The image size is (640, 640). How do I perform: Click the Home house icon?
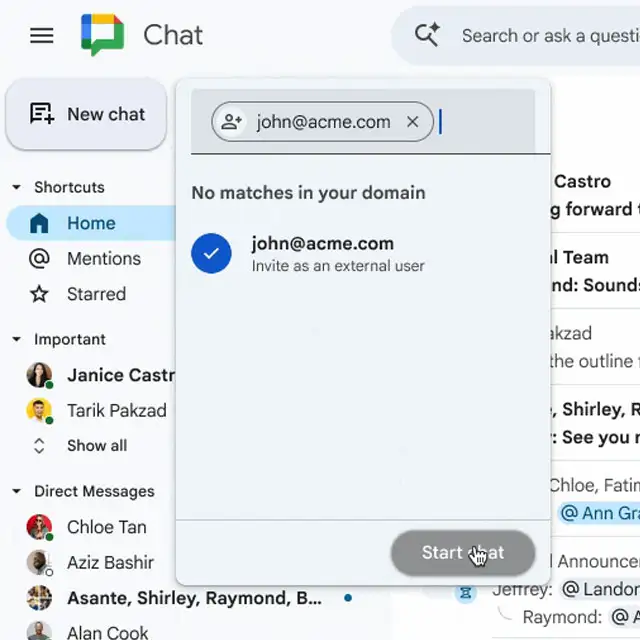(39, 223)
